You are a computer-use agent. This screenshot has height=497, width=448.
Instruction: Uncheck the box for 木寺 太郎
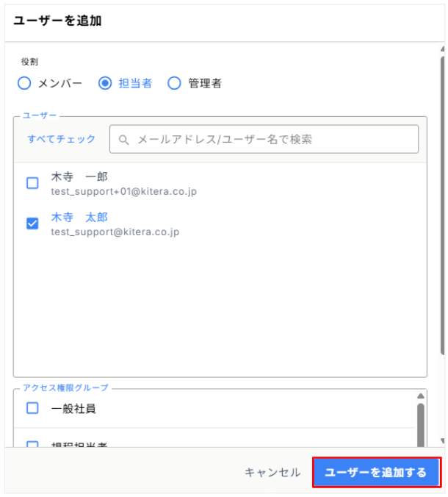tap(32, 224)
